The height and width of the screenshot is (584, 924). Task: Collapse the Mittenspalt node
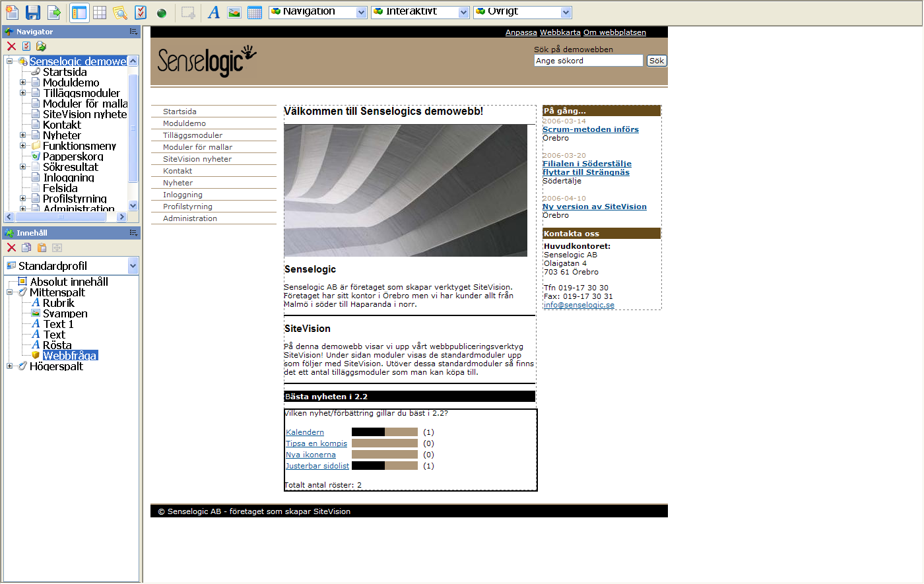tap(10, 292)
